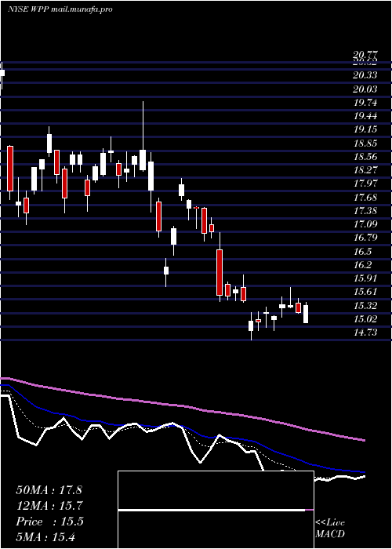This screenshot has height=549, width=392.
Task: Click the last white candlestick near 15.02
Action: 306,312
